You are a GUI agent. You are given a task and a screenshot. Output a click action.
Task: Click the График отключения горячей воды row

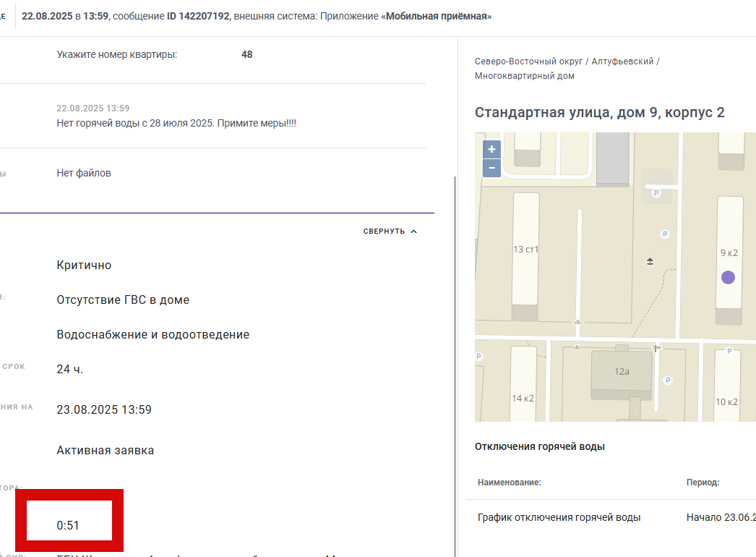point(611,517)
